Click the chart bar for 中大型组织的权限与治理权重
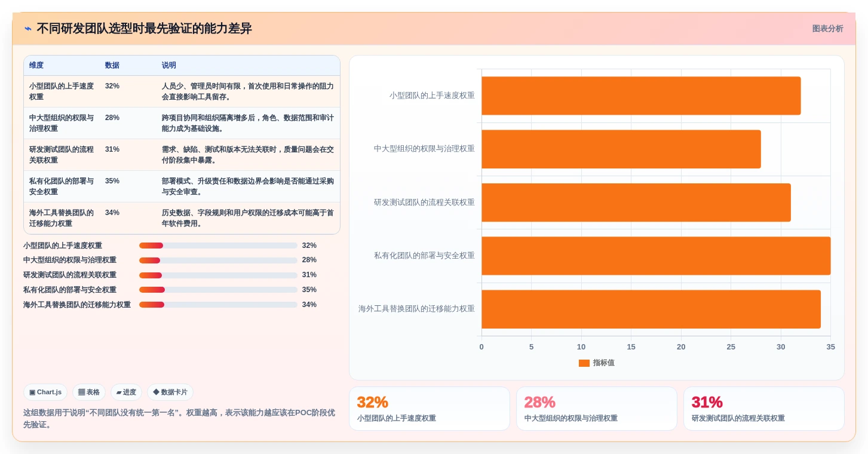This screenshot has width=868, height=454. point(621,149)
